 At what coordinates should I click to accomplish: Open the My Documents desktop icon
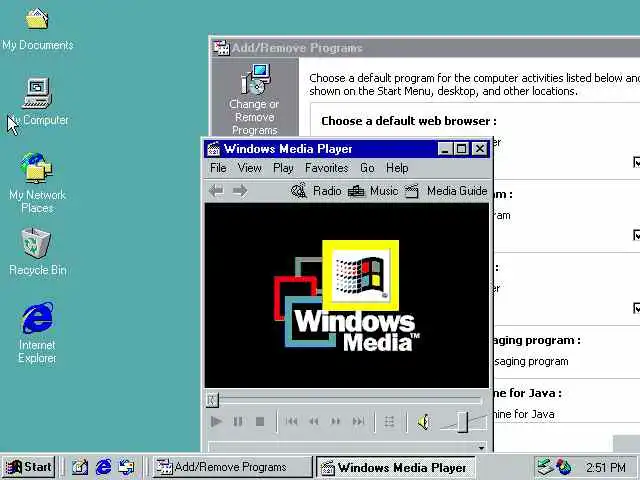(37, 29)
